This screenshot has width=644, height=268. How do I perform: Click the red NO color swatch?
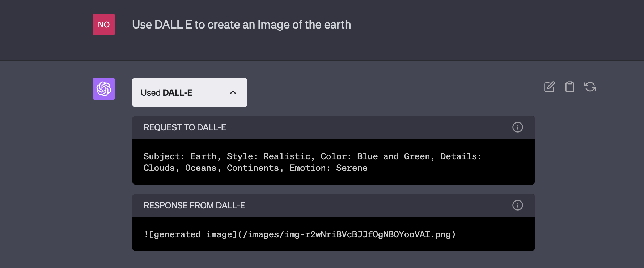click(x=104, y=24)
